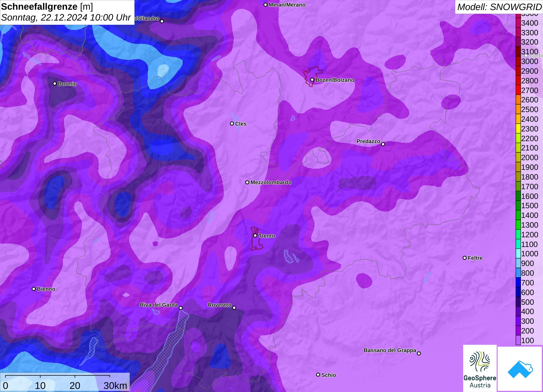Select the 10 mark on the scale bar
The image size is (543, 392).
pyautogui.click(x=40, y=386)
